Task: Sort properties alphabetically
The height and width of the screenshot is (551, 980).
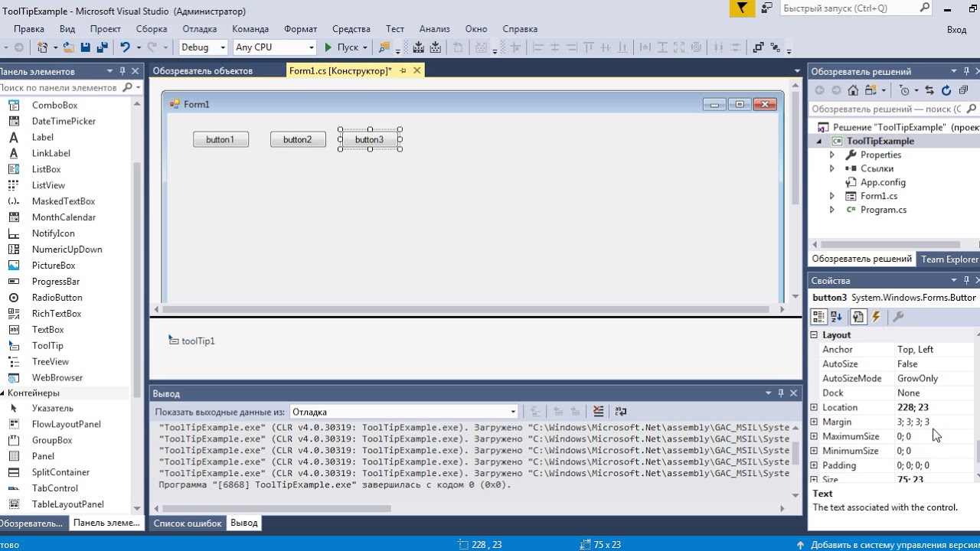Action: 836,317
